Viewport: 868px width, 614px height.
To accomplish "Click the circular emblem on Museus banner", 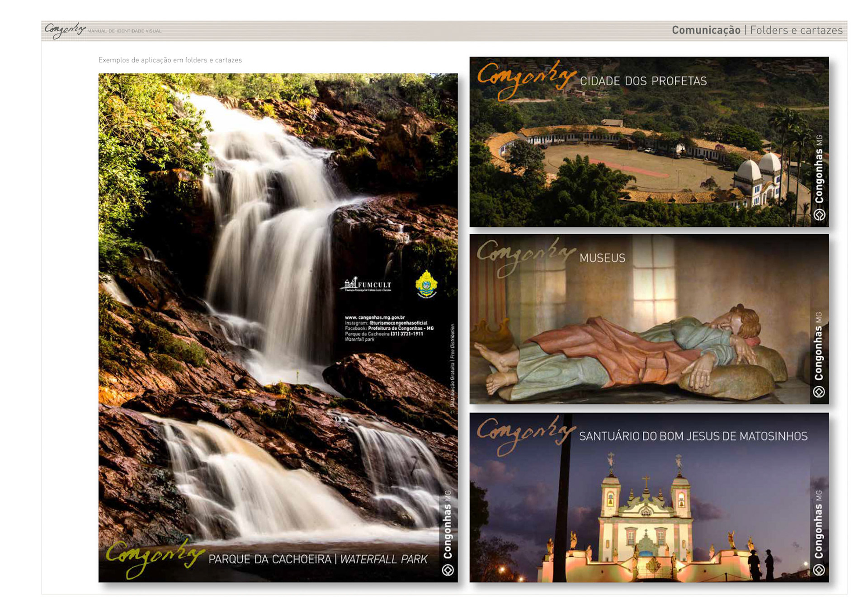I will point(819,392).
